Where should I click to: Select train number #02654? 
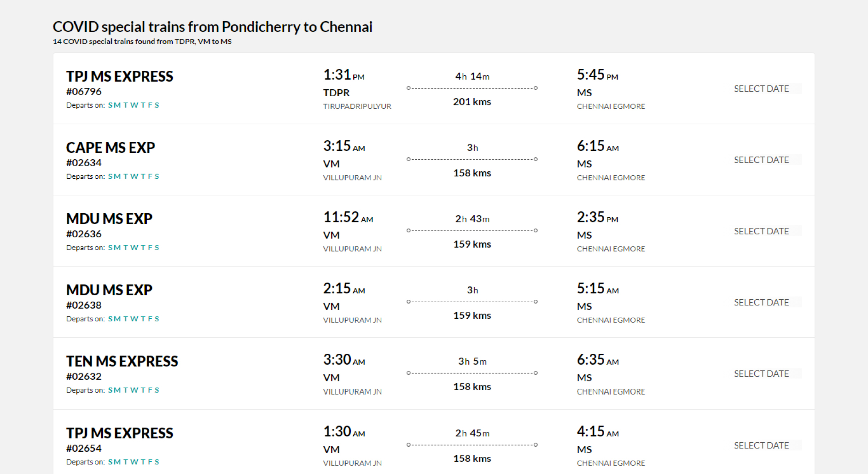pos(84,448)
